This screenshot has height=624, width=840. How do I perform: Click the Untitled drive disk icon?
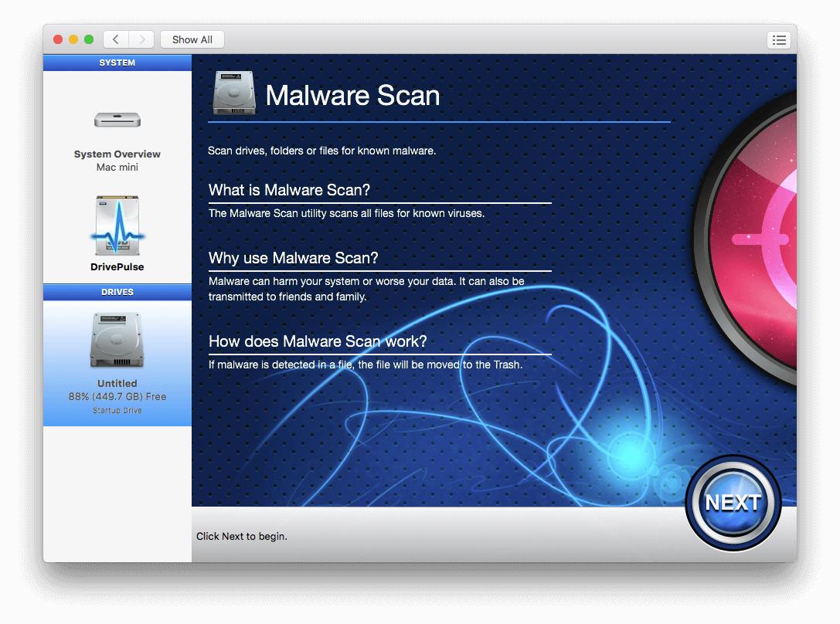[117, 340]
